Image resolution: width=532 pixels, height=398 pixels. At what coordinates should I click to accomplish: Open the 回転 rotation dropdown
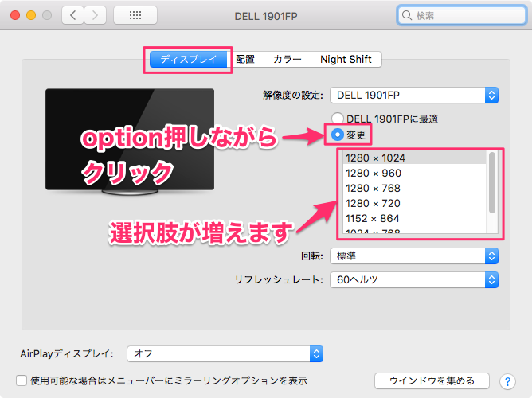point(414,256)
